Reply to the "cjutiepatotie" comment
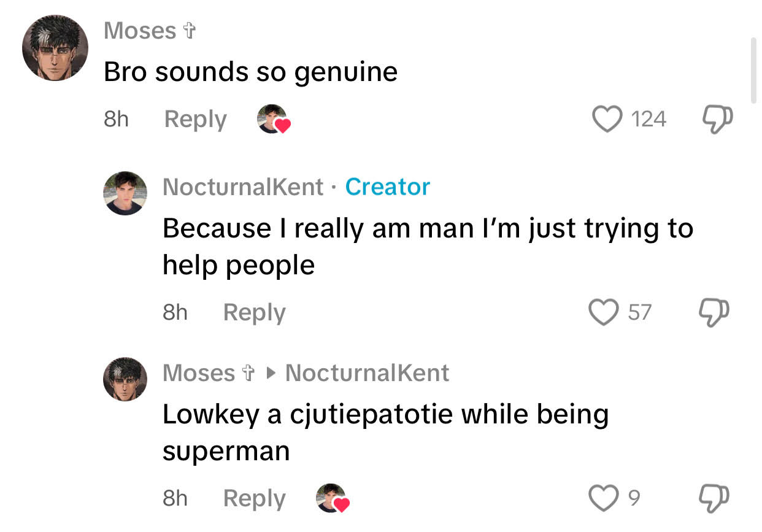Image resolution: width=762 pixels, height=532 pixels. pos(254,498)
